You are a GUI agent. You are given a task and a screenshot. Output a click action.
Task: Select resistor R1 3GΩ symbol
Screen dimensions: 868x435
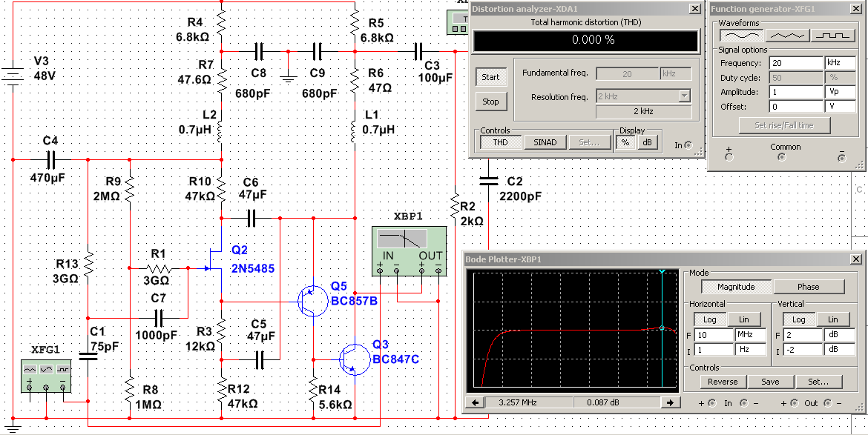[160, 268]
